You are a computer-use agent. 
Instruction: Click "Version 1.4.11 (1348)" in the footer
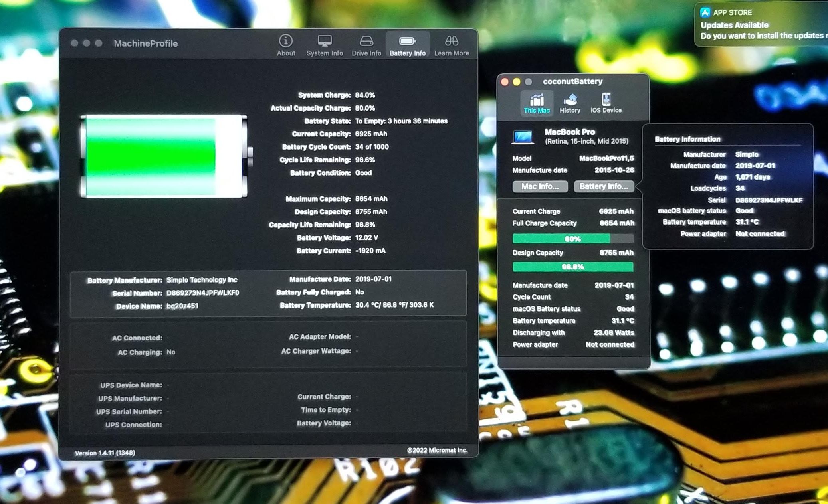coord(105,453)
